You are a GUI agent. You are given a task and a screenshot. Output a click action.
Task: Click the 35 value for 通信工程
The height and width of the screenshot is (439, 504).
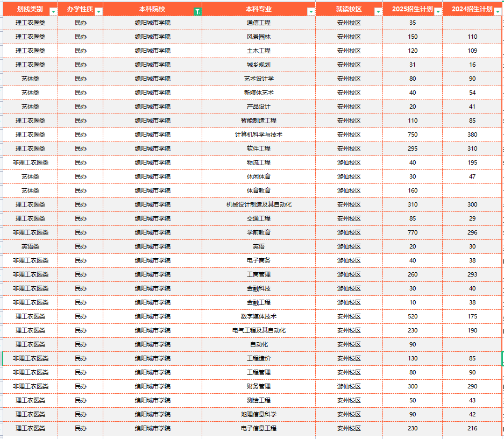[413, 23]
